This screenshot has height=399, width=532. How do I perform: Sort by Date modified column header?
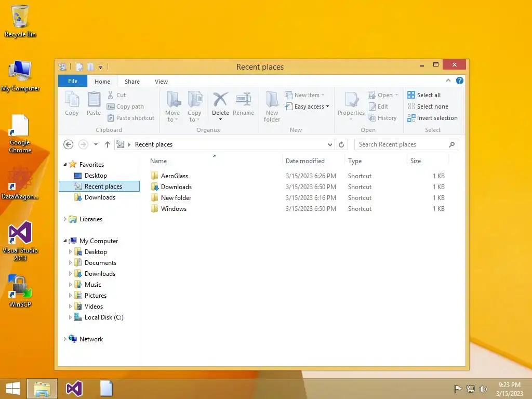tap(313, 161)
